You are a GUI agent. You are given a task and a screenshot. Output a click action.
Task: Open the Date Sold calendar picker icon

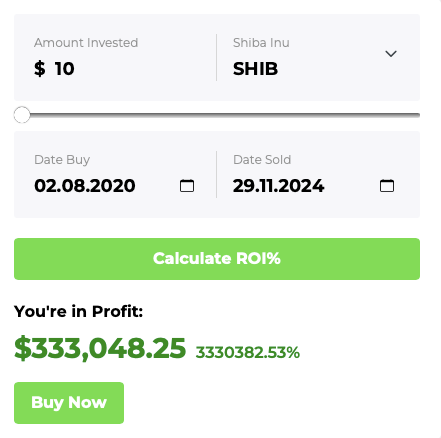click(x=387, y=186)
